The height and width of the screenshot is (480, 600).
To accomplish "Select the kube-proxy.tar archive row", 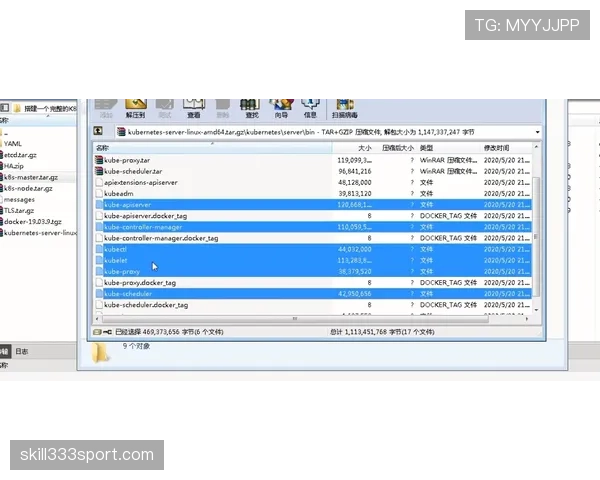I will point(313,160).
